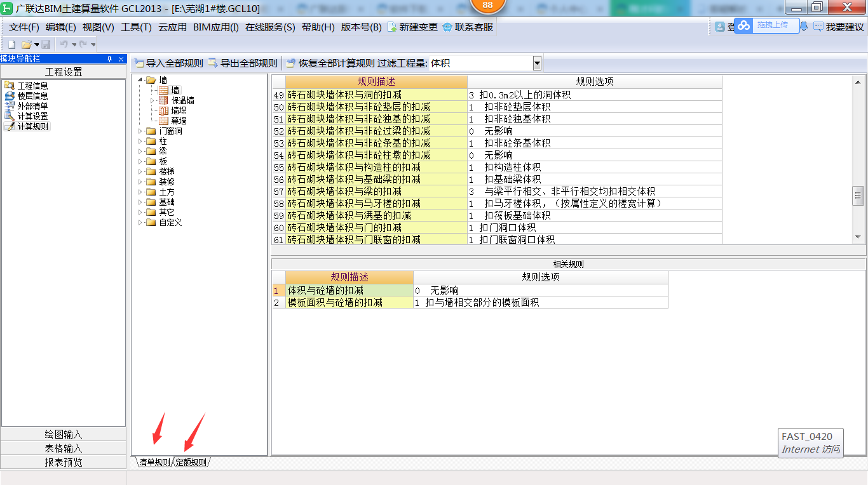Open the 表格输入 section
This screenshot has height=485, width=868.
pos(64,448)
